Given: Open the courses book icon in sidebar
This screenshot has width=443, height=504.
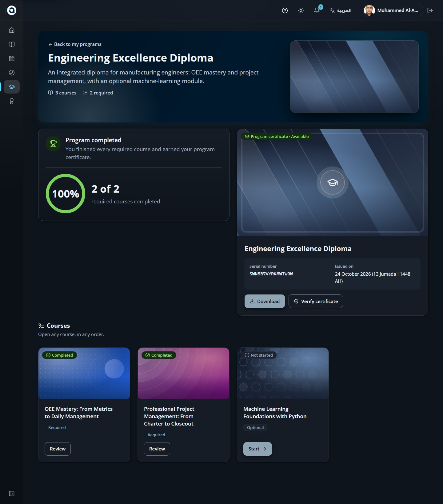Looking at the screenshot, I should [x=12, y=44].
